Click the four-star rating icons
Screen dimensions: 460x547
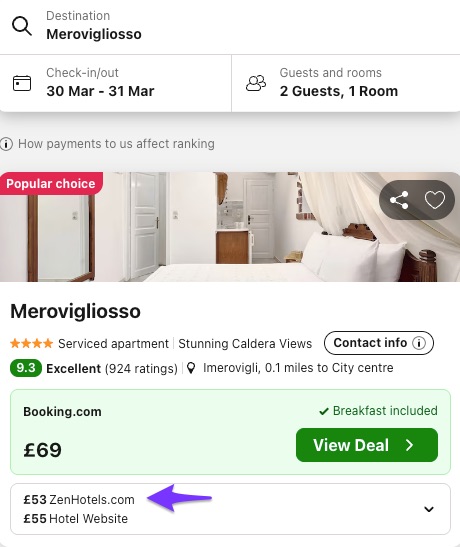[31, 344]
